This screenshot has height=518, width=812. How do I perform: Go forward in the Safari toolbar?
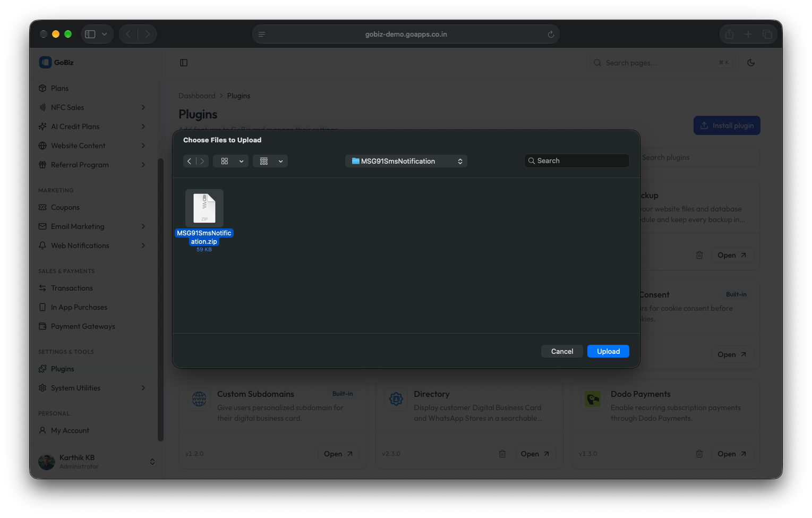click(147, 34)
